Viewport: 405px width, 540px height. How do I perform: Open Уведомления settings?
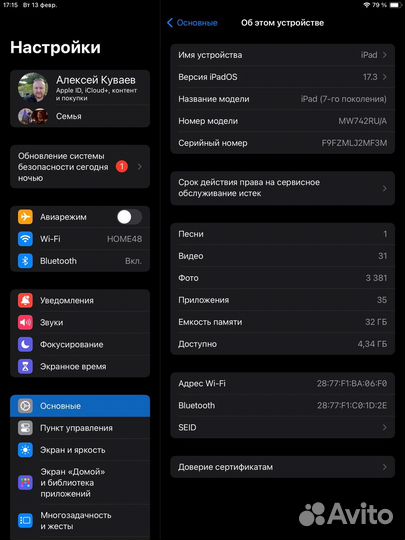[x=80, y=300]
